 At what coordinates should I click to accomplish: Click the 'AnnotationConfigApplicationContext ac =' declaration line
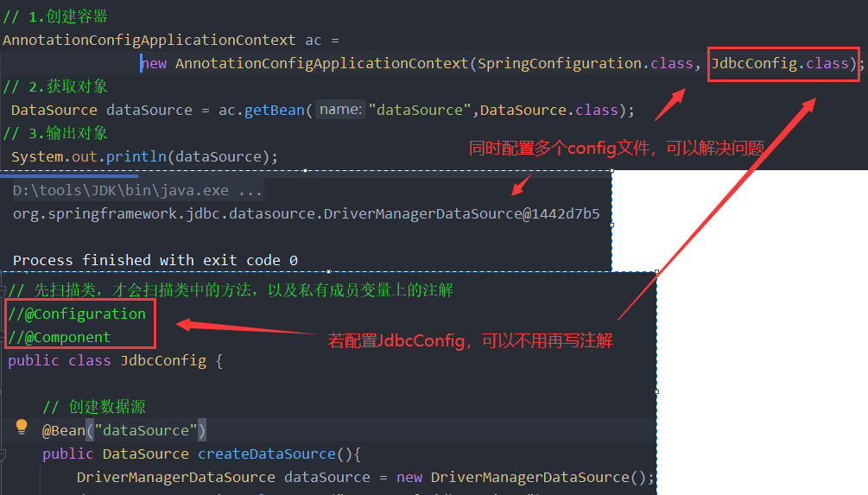pos(171,41)
